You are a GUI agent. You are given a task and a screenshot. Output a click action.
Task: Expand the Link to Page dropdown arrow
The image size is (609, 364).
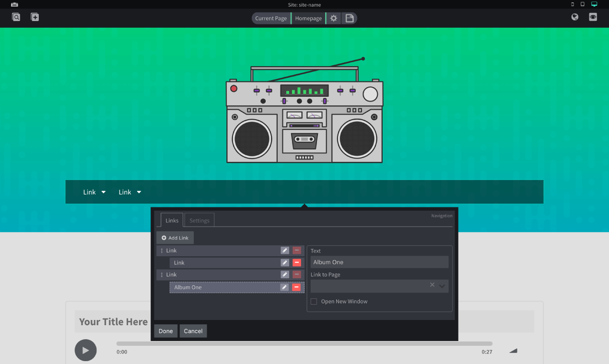point(442,285)
